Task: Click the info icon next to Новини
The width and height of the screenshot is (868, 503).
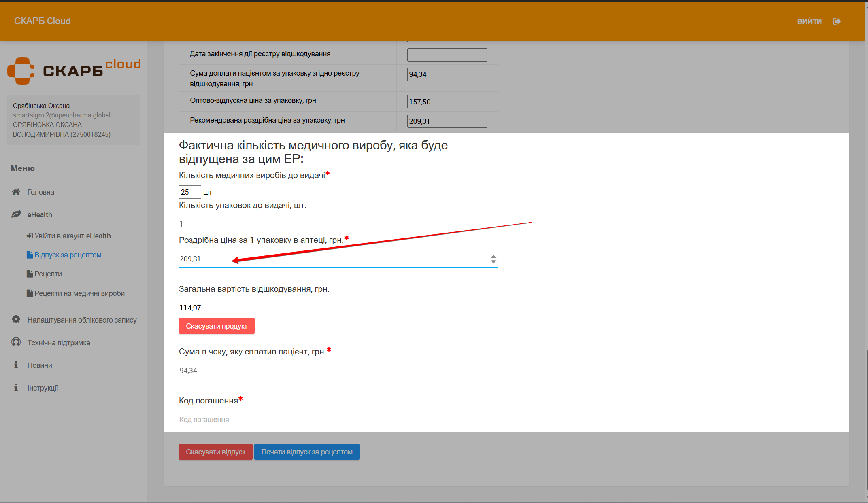Action: coord(16,365)
